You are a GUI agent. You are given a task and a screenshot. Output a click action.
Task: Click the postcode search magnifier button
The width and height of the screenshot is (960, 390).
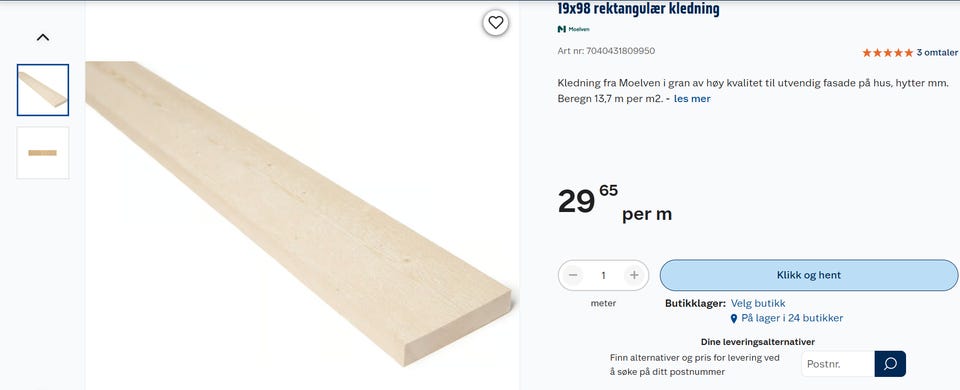pos(890,364)
